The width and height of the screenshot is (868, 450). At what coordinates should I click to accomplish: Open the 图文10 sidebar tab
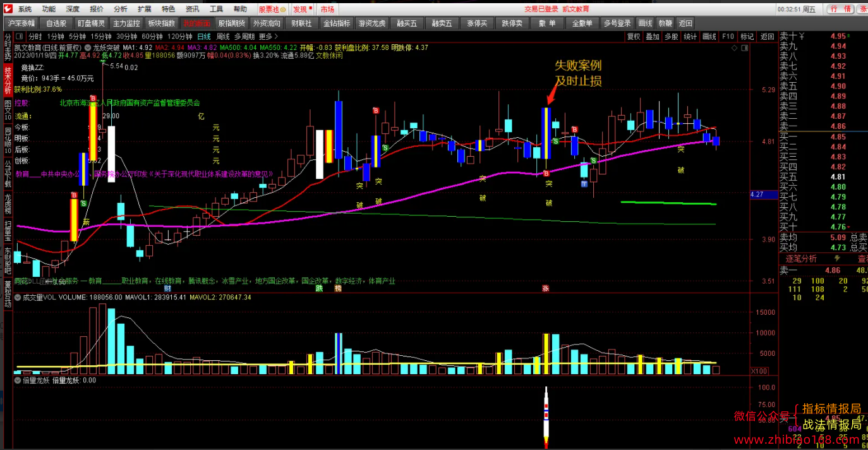8,111
